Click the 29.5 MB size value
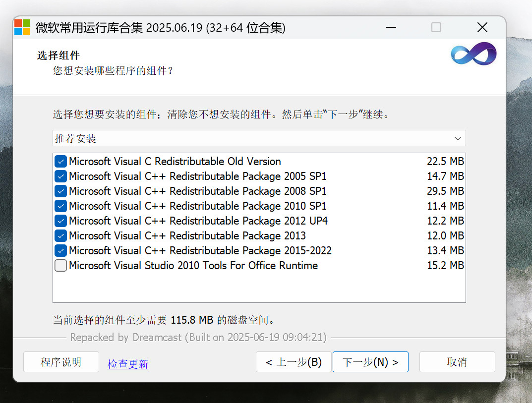Image resolution: width=532 pixels, height=403 pixels. tap(446, 191)
